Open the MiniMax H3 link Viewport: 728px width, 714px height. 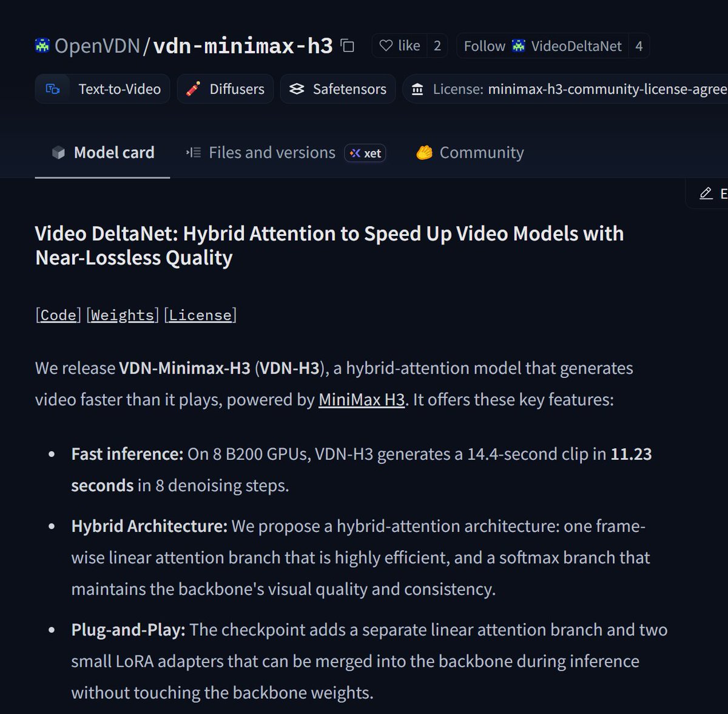(x=362, y=400)
